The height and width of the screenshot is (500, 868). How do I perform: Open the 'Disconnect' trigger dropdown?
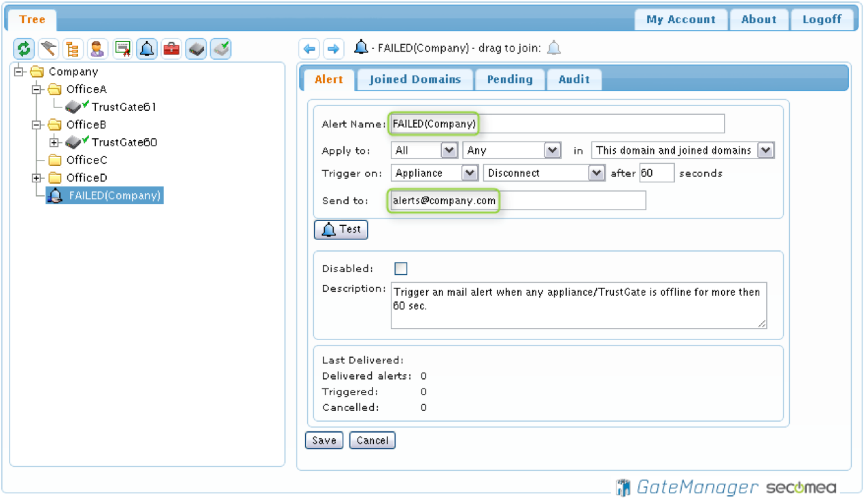point(544,173)
